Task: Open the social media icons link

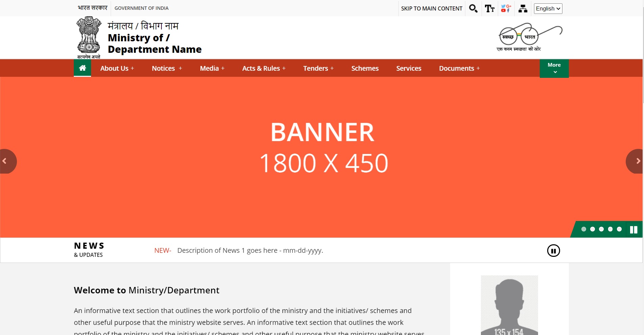Action: (x=506, y=8)
